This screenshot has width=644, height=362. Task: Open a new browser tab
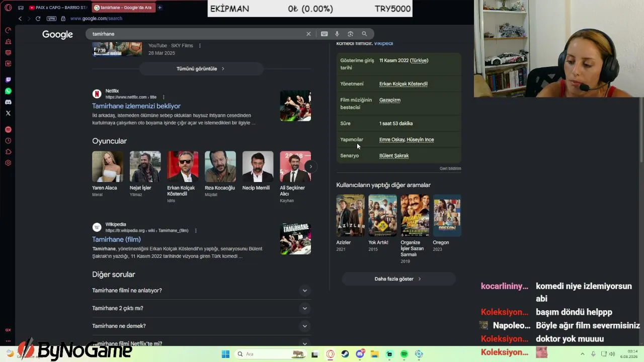[x=159, y=8]
